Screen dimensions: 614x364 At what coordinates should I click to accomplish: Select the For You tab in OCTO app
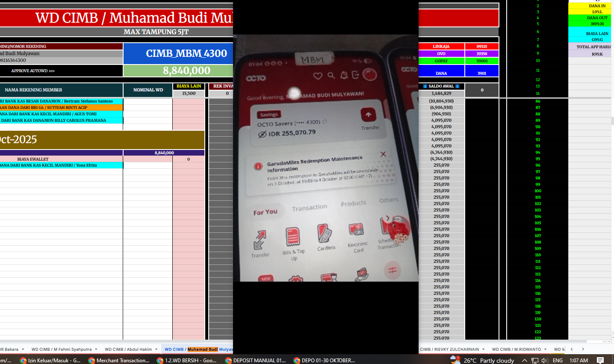click(x=266, y=212)
